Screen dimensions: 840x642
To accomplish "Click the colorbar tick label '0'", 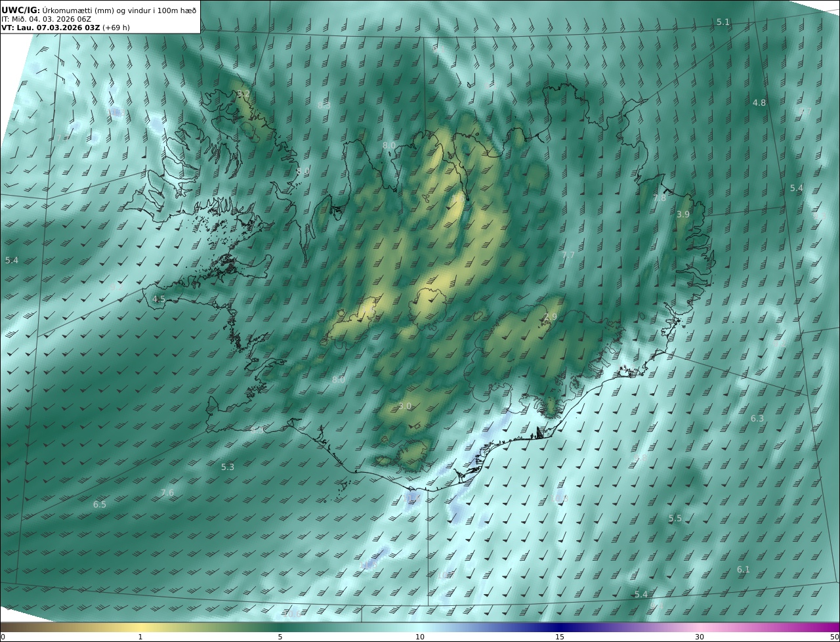I will [x=3, y=637].
